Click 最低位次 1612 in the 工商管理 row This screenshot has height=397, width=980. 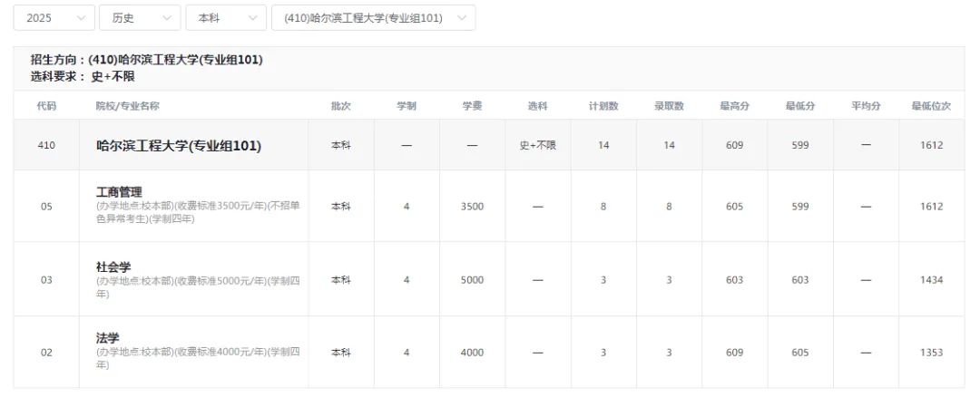point(932,207)
